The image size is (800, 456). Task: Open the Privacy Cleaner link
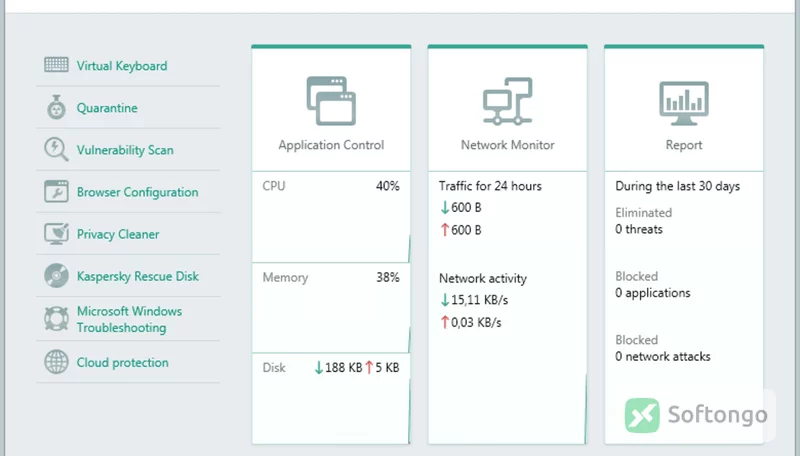(x=118, y=234)
